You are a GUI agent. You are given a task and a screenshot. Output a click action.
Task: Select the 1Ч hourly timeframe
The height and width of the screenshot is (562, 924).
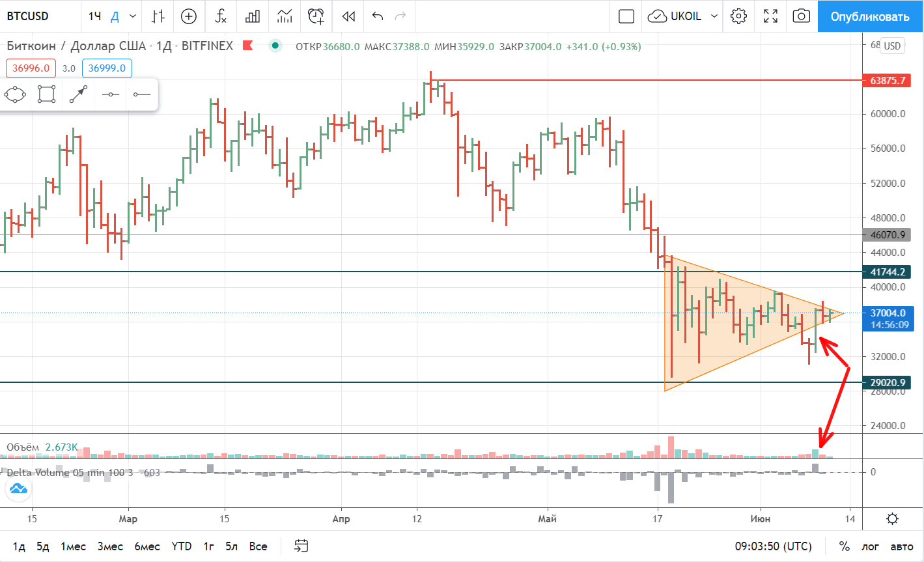[95, 16]
